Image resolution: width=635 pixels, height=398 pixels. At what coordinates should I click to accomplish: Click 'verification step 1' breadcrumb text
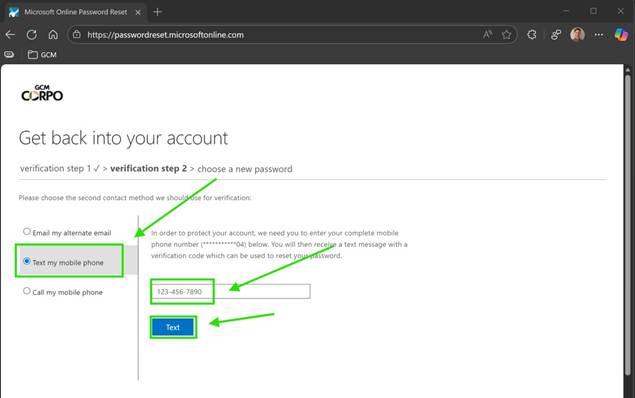point(55,168)
